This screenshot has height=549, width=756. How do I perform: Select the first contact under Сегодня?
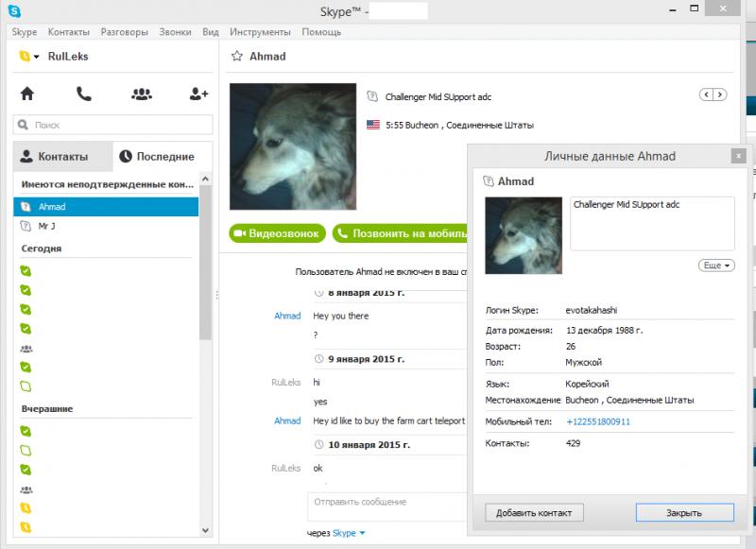[26, 271]
